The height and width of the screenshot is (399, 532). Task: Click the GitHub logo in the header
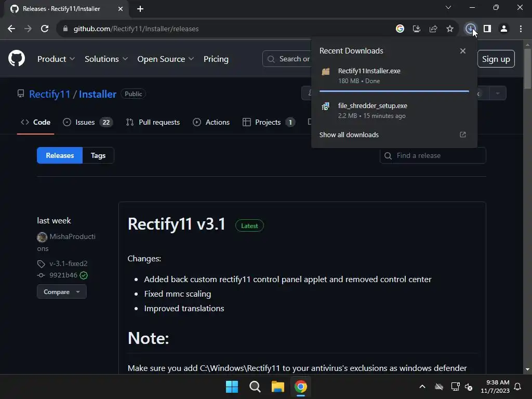pyautogui.click(x=17, y=58)
